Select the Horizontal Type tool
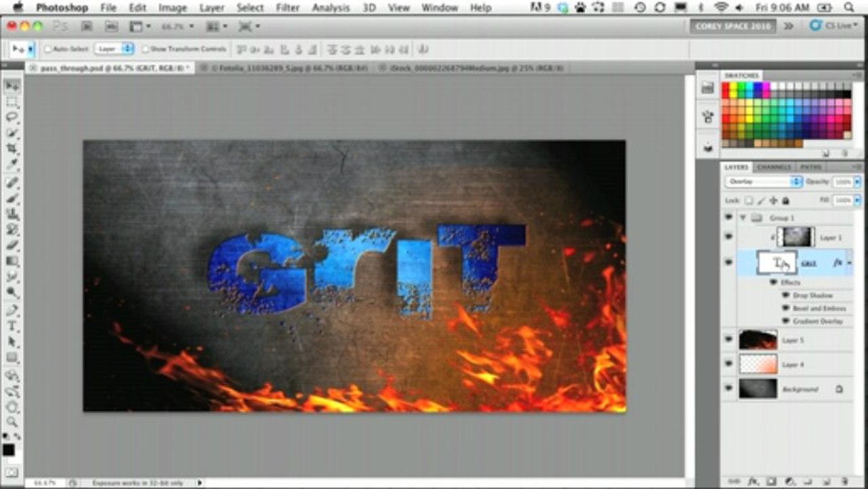This screenshot has height=489, width=868. pyautogui.click(x=12, y=326)
